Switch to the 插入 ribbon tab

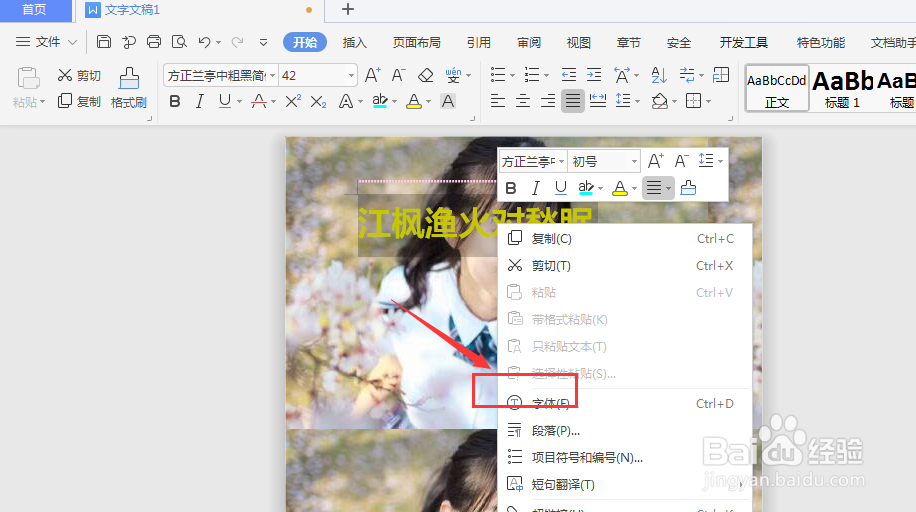[x=354, y=42]
